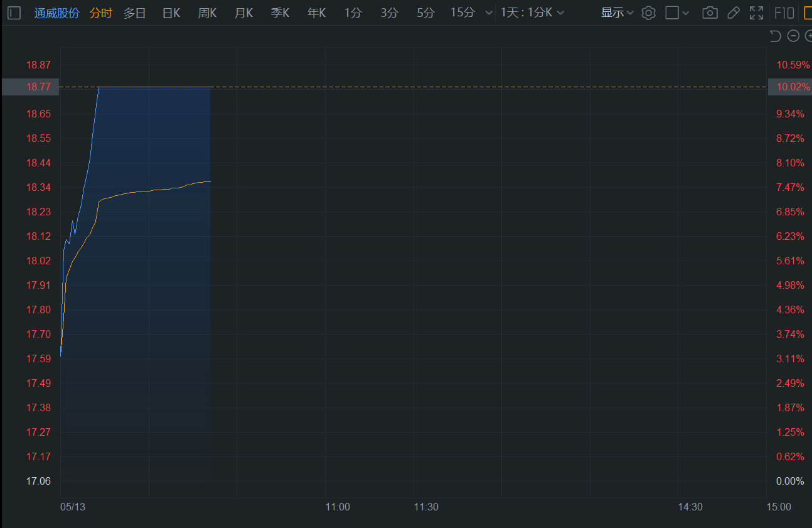
Task: Open the F10 company info panel
Action: [x=784, y=13]
